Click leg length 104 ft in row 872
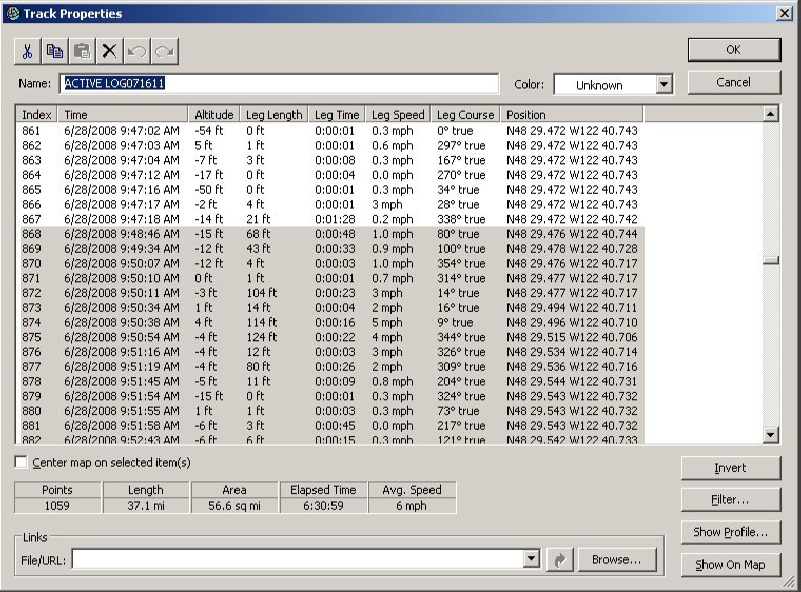 (x=262, y=293)
